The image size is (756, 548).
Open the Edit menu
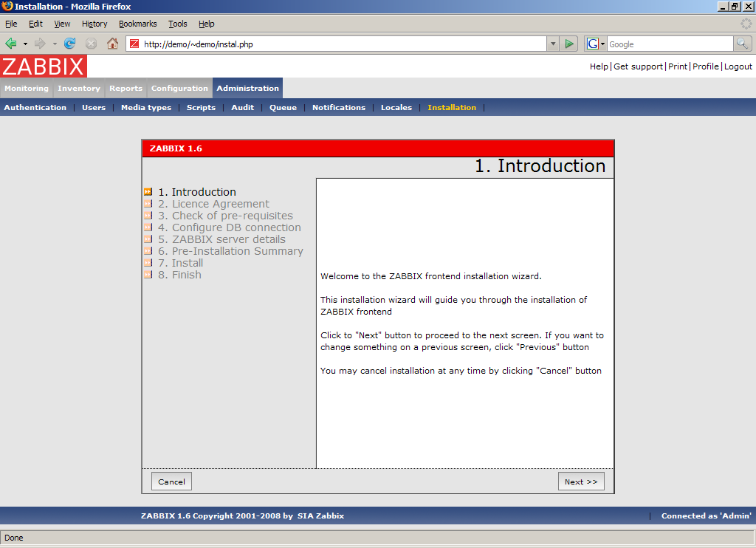point(35,24)
